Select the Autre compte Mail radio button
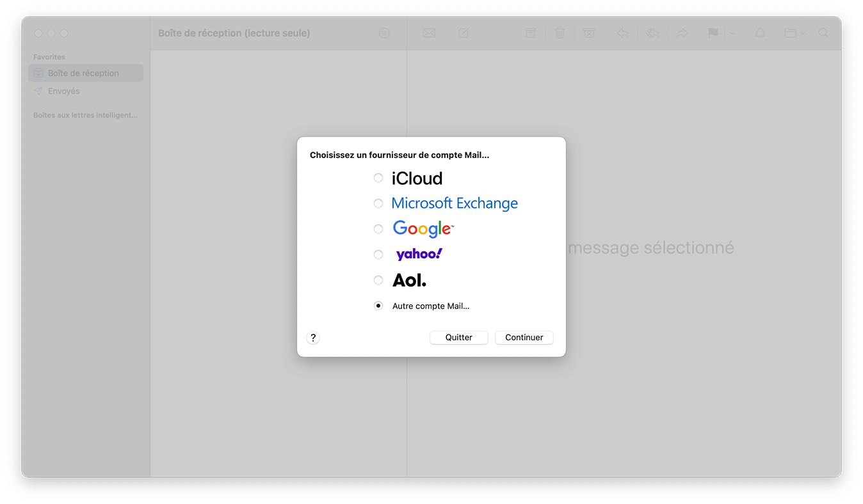Viewport: 863px width, 504px height. [x=378, y=306]
